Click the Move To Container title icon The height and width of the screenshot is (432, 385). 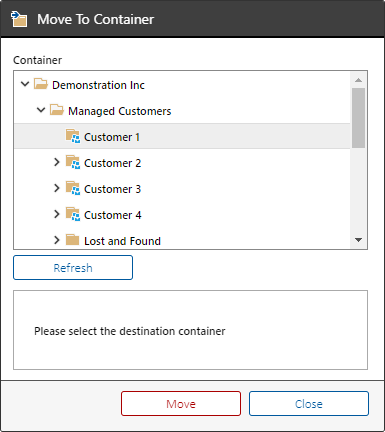coord(19,19)
